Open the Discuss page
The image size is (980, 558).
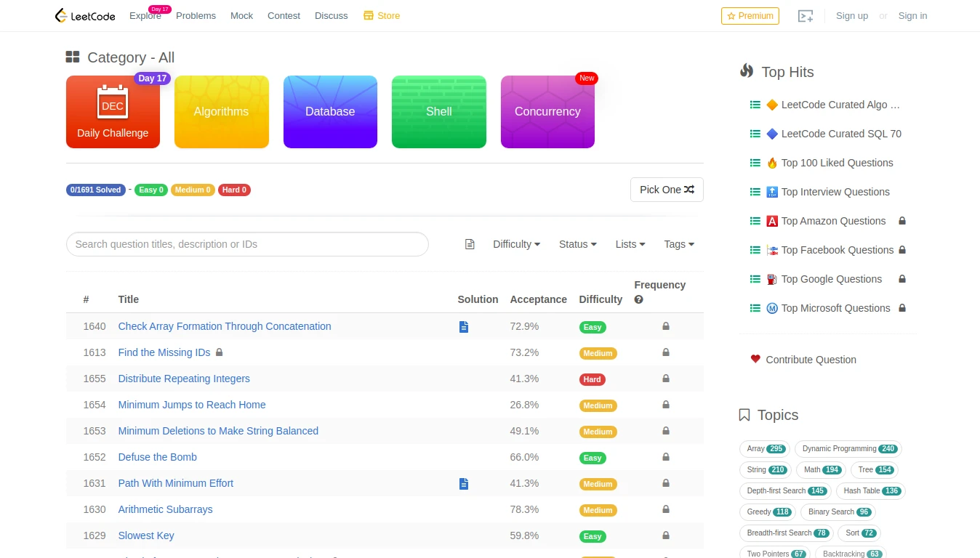332,16
